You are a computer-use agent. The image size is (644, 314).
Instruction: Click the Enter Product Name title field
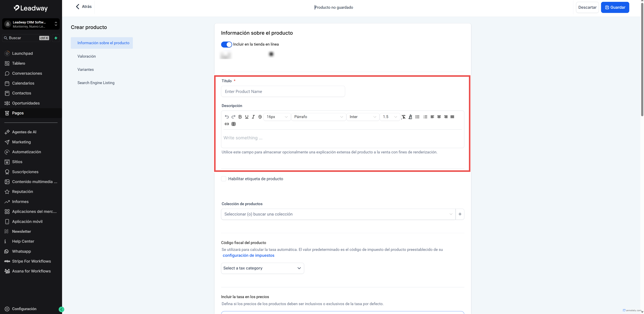tap(283, 91)
